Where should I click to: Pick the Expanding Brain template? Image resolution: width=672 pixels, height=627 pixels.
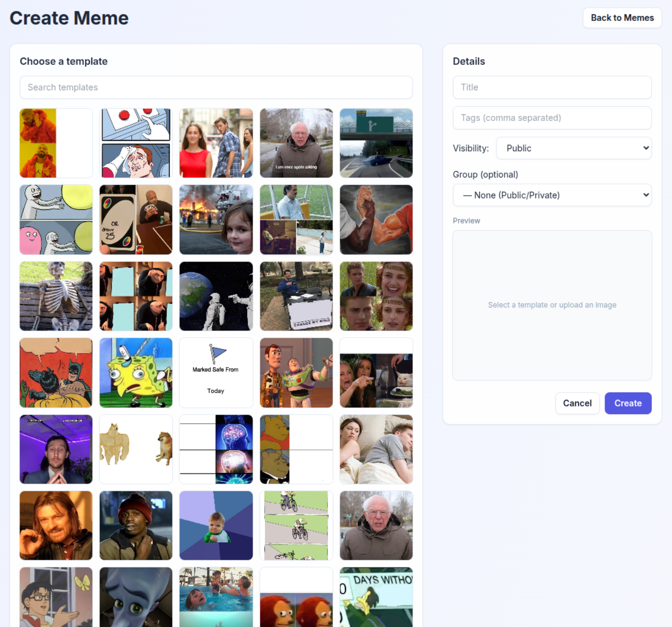click(x=216, y=449)
